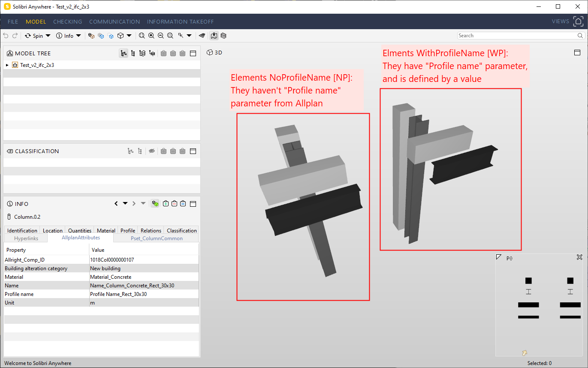588x368 pixels.
Task: Click Classification remove from selection basket
Action: [x=173, y=151]
